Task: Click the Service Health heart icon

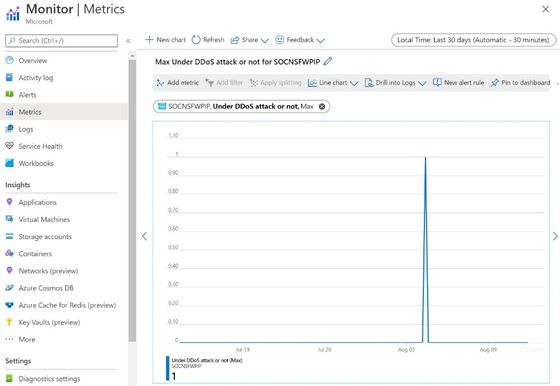Action: pyautogui.click(x=10, y=146)
